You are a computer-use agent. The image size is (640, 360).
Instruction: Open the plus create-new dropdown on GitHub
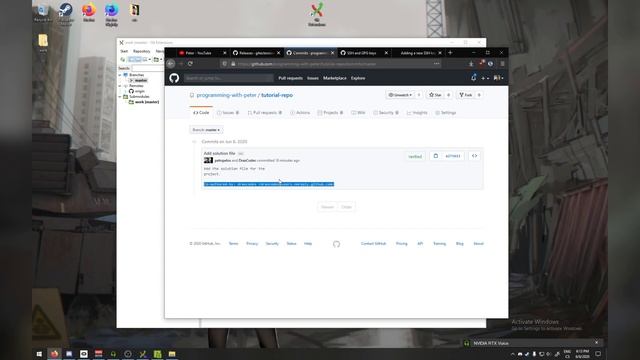coord(484,78)
